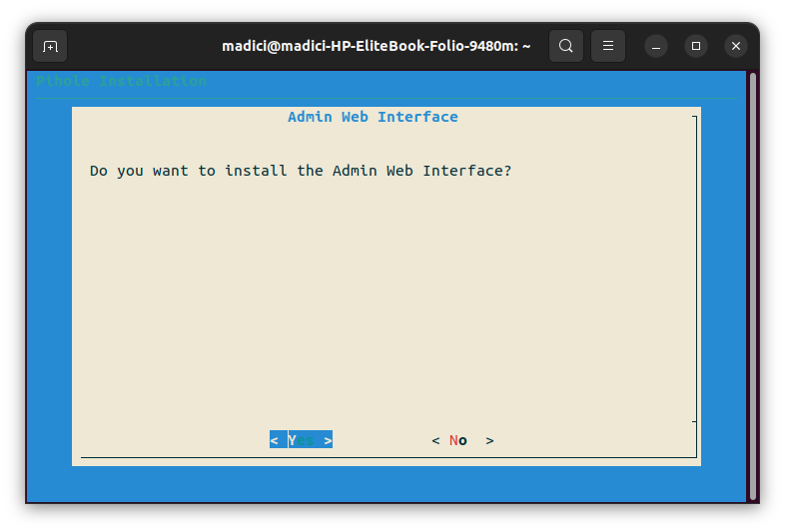Viewport: 785px width, 532px height.
Task: Minimize the terminal window
Action: tap(656, 46)
